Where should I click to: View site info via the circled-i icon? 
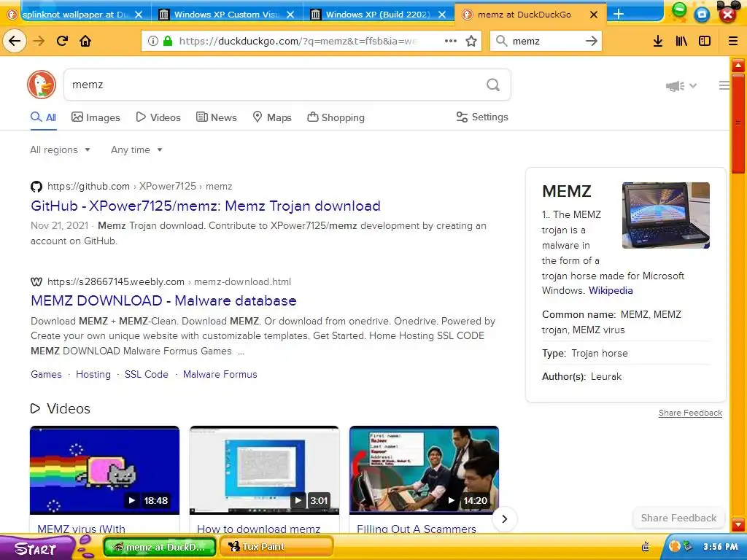tap(153, 41)
